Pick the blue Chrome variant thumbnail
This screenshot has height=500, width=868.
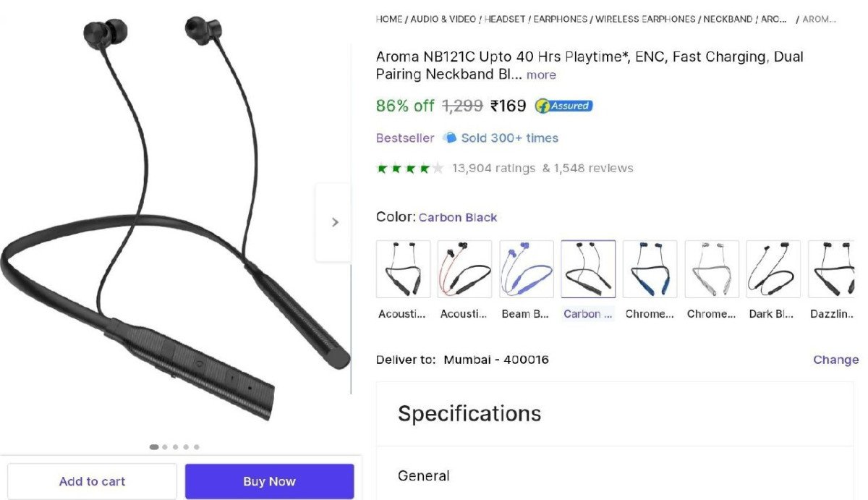[x=650, y=269]
